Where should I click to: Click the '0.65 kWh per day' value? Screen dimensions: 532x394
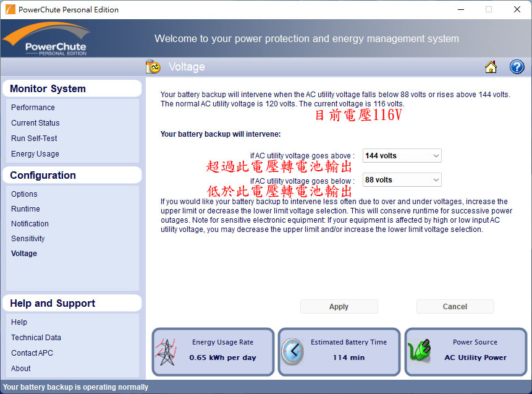coord(222,358)
